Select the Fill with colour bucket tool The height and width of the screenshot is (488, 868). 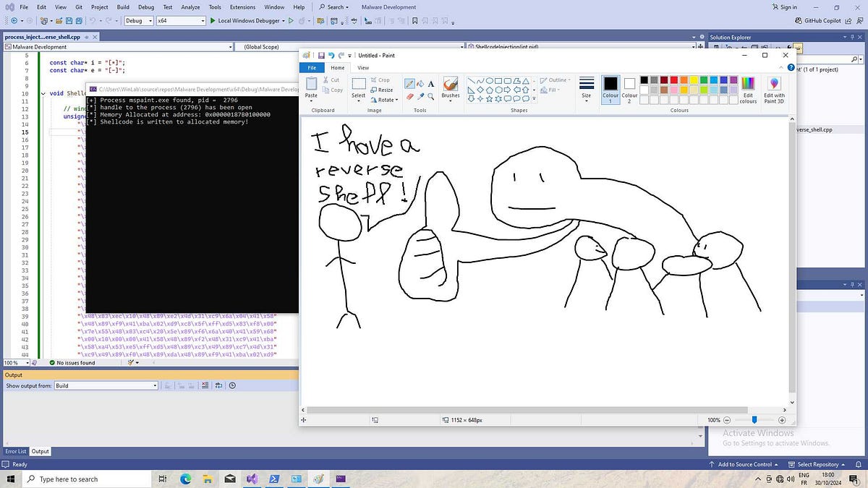tap(420, 84)
